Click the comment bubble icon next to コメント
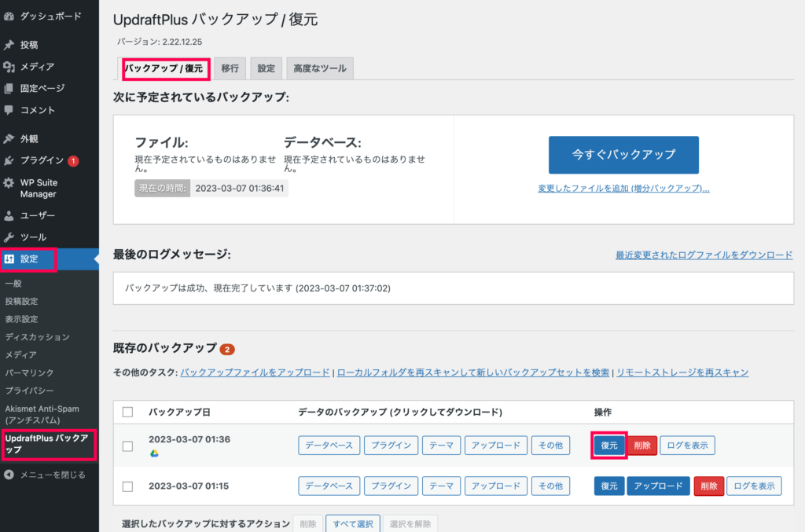Screen dimensions: 805x532 (x=9, y=110)
